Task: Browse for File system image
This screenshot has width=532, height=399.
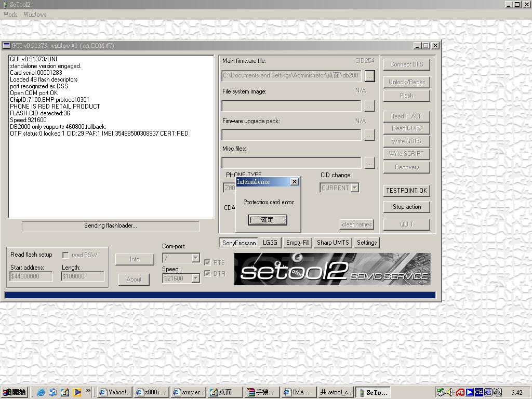Action: coord(369,105)
